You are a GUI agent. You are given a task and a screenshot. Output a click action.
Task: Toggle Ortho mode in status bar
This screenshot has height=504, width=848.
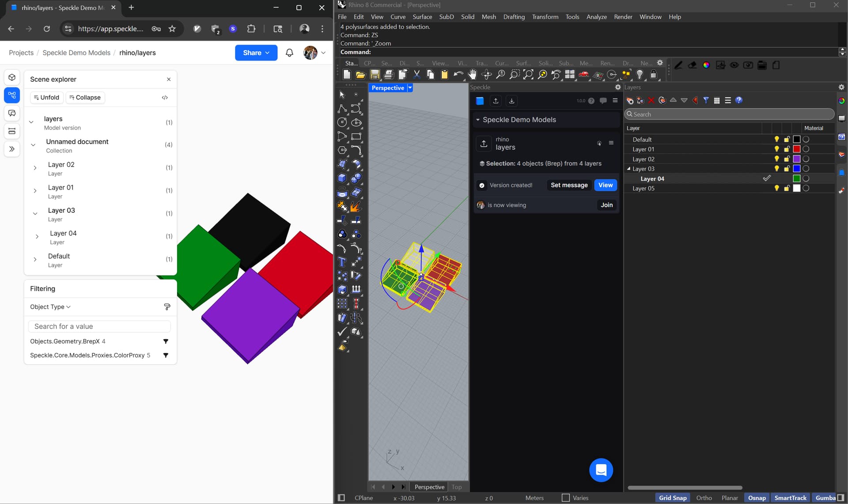(704, 498)
